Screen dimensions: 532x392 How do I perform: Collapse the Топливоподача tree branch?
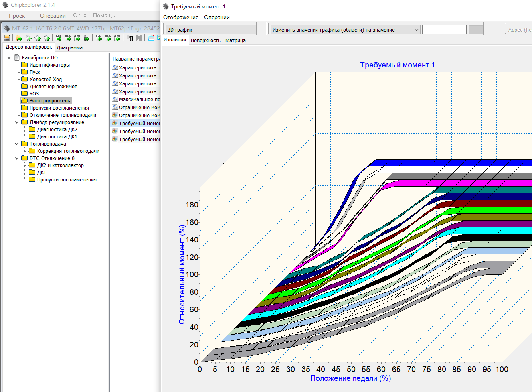click(16, 144)
